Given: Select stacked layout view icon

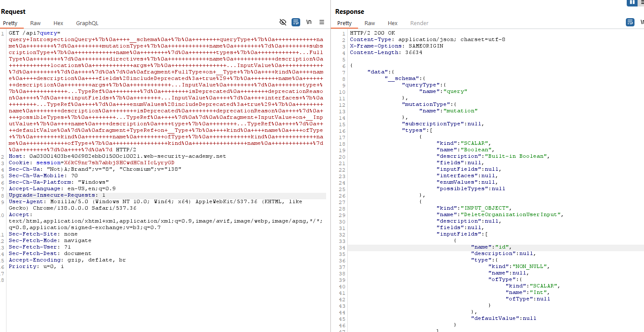Looking at the screenshot, I should click(x=642, y=2).
